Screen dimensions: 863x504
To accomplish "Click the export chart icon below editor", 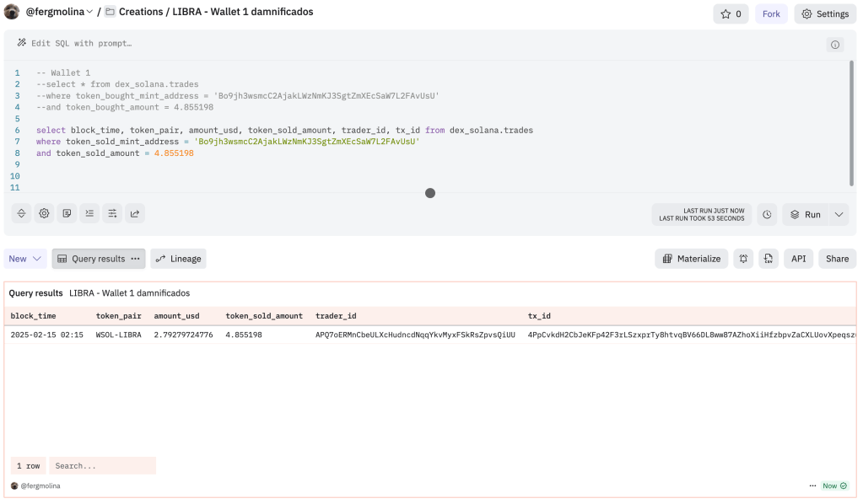I will point(135,214).
